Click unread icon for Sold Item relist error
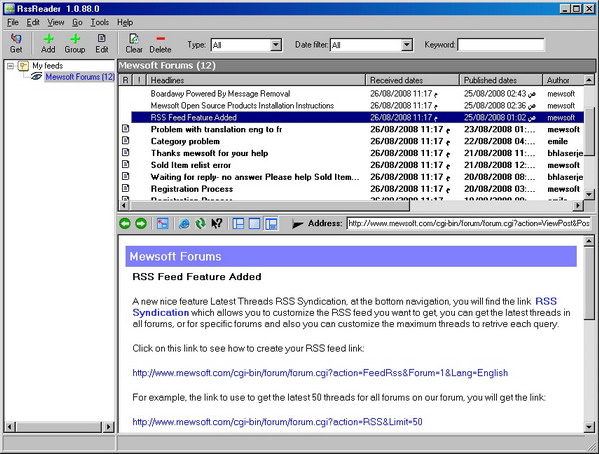This screenshot has height=454, width=599. [x=125, y=164]
